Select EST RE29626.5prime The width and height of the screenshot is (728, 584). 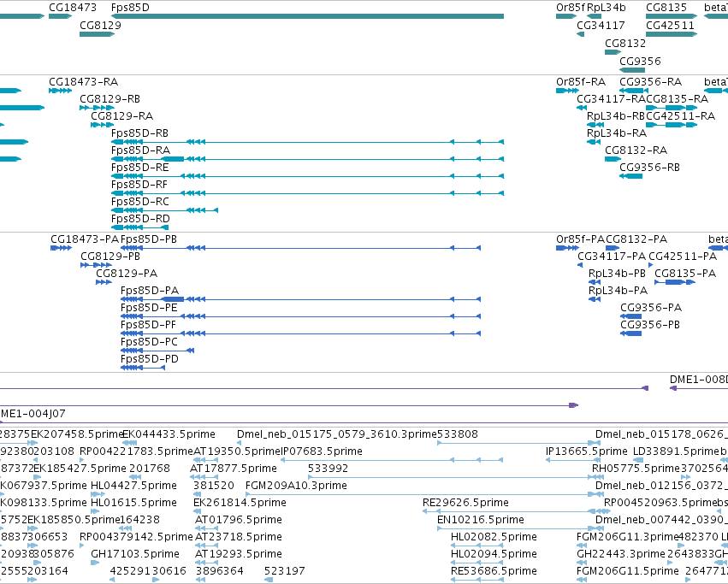coord(465,504)
